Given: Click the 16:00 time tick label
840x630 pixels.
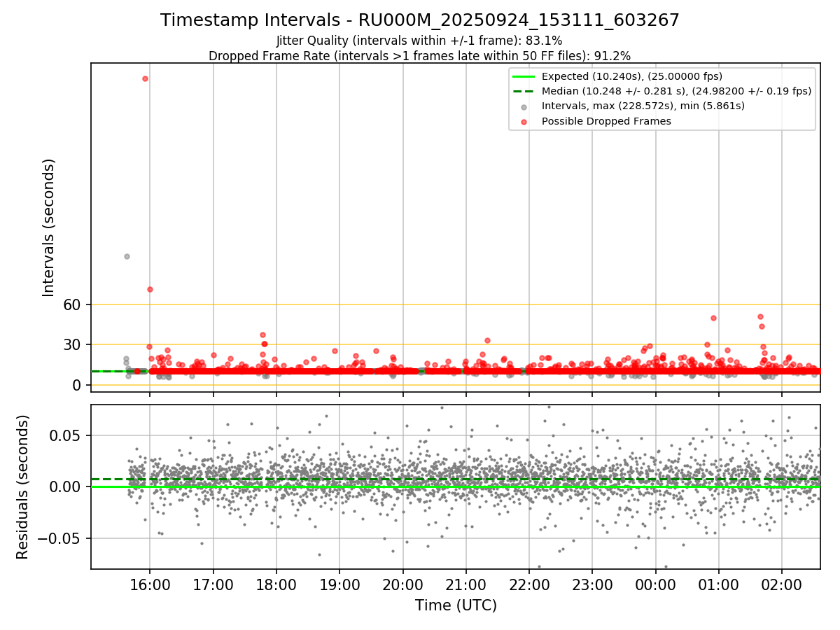Looking at the screenshot, I should (150, 584).
